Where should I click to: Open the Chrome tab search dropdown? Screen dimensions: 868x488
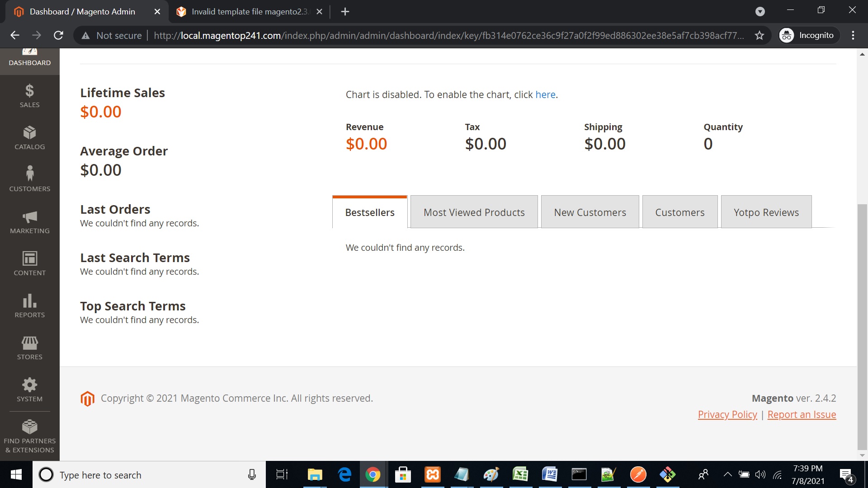pos(760,11)
